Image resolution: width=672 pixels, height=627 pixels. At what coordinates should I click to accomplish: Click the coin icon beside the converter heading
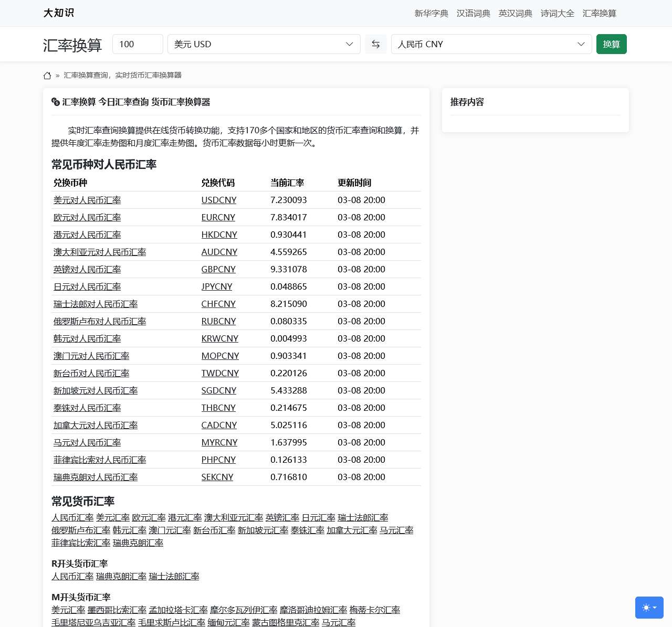55,102
